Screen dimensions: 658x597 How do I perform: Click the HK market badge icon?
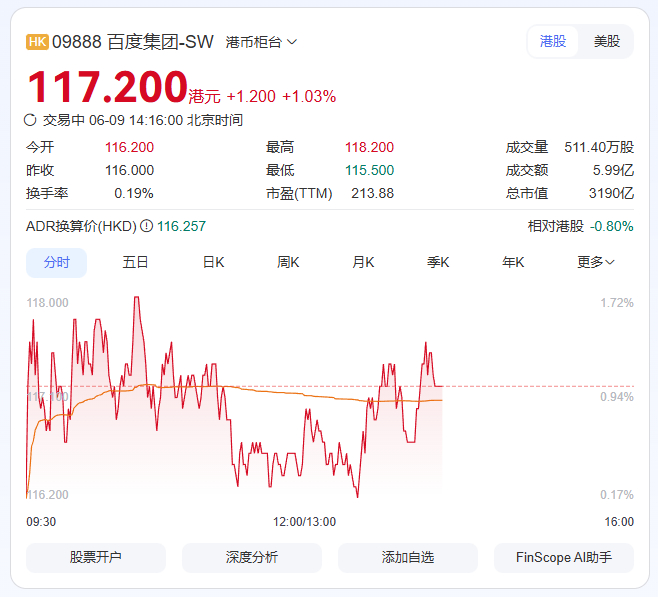pos(37,42)
